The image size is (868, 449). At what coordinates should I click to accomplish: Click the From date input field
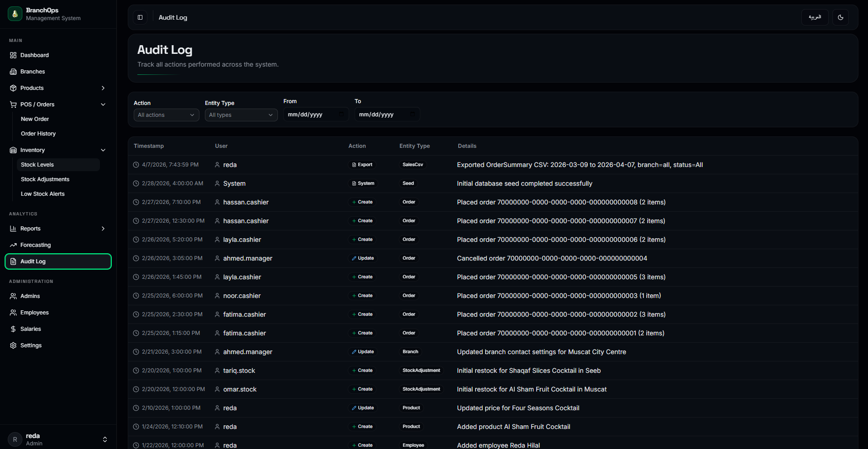pyautogui.click(x=316, y=114)
